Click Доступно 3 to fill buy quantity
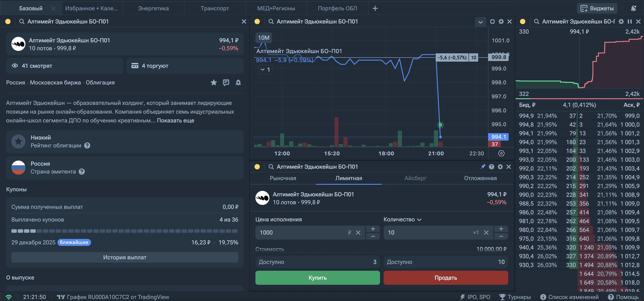Viewport: 644px width, 301px height. tap(317, 262)
